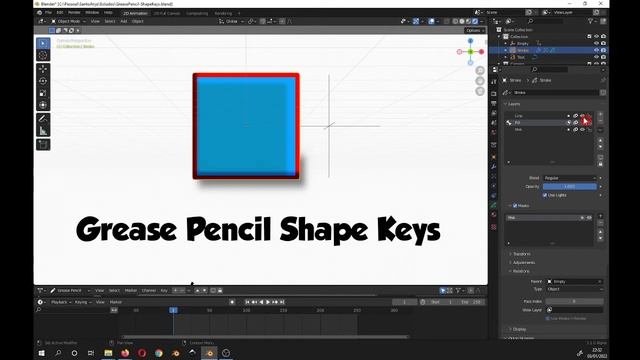
Task: Open the Object Data properties tab
Action: click(493, 205)
